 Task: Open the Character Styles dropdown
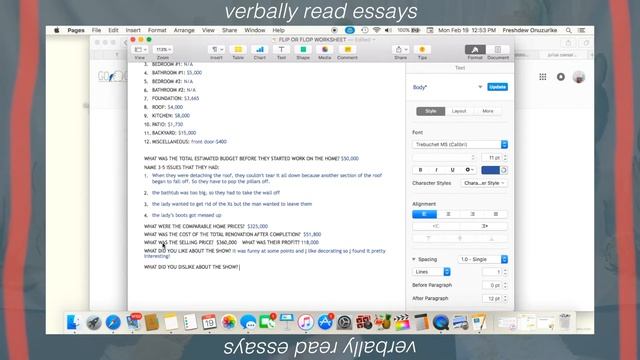484,183
